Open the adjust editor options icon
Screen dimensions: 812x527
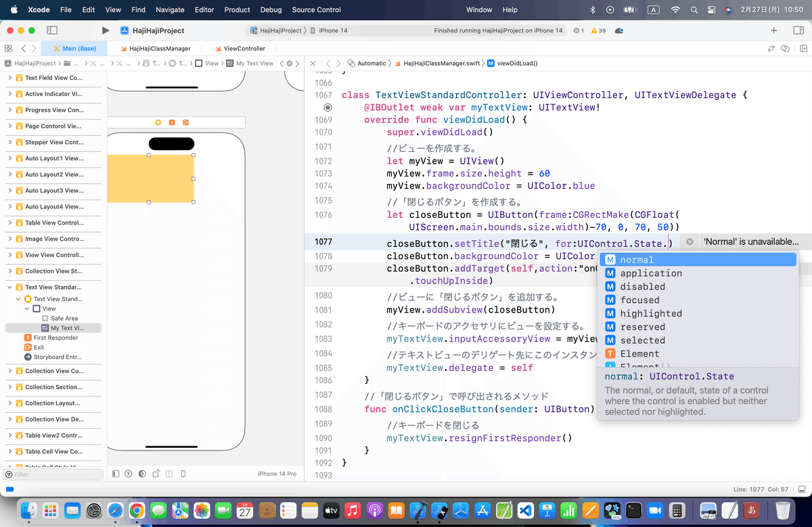point(786,49)
